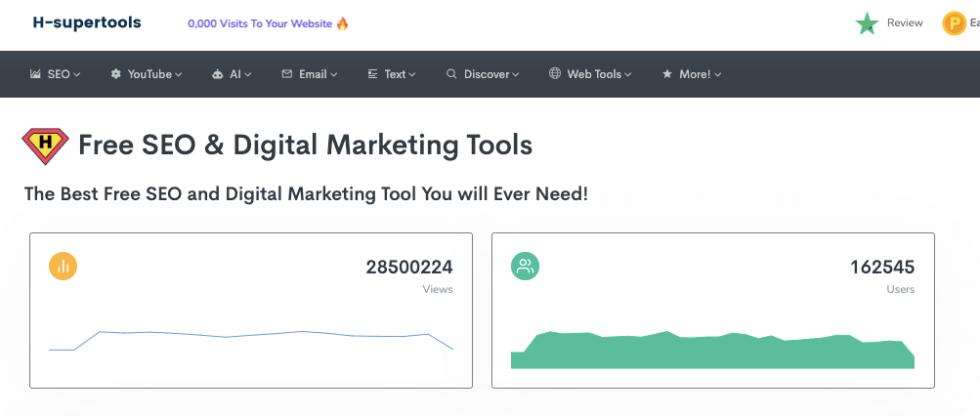Expand the Email dropdown chevron
980x416 pixels.
(x=334, y=74)
